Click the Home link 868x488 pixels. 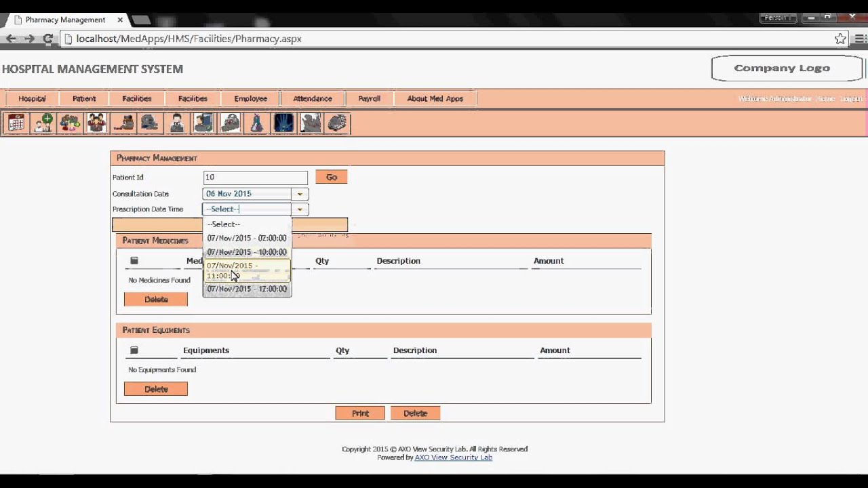point(825,99)
